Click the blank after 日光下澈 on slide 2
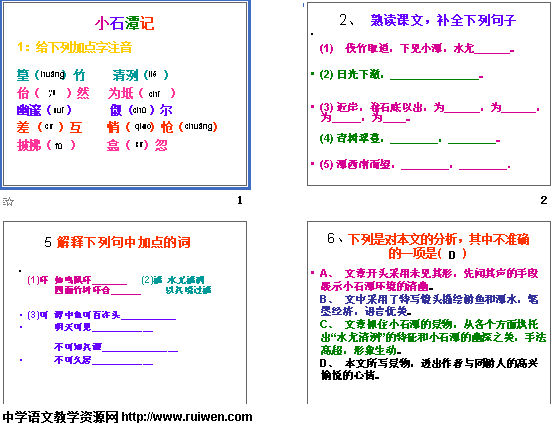553x424 pixels. (x=434, y=77)
